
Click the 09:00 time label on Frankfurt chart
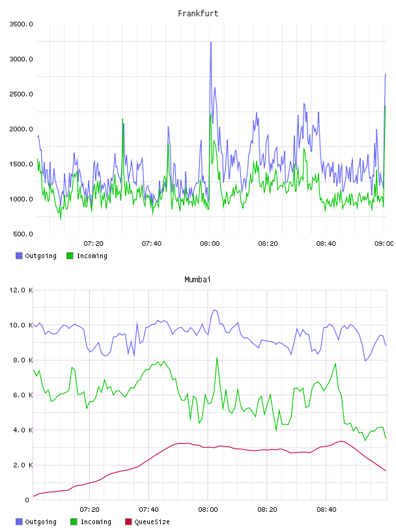(384, 243)
